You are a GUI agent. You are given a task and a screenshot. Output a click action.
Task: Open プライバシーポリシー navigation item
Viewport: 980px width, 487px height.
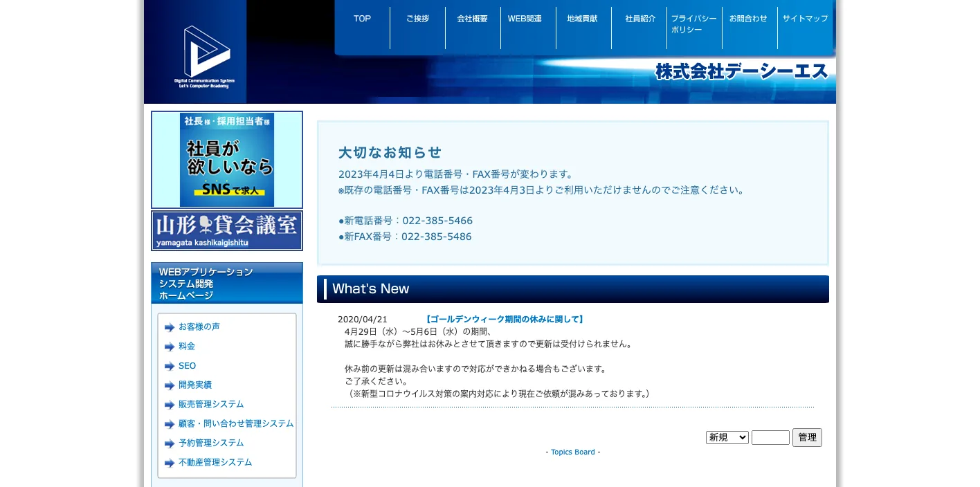pyautogui.click(x=693, y=24)
